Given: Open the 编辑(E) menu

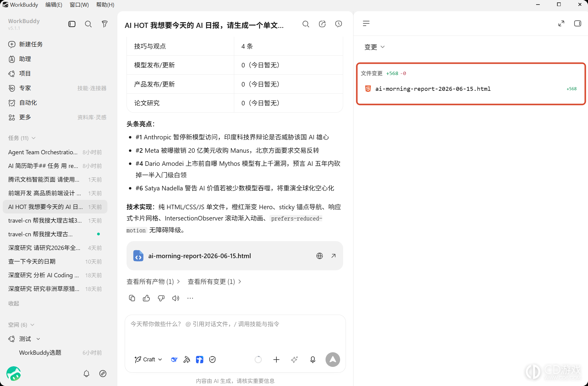Looking at the screenshot, I should coord(54,5).
